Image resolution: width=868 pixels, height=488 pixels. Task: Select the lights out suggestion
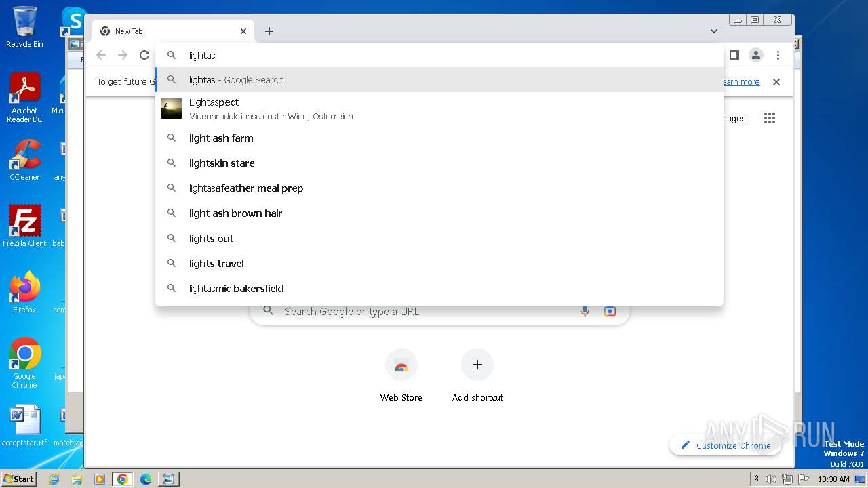click(x=439, y=239)
